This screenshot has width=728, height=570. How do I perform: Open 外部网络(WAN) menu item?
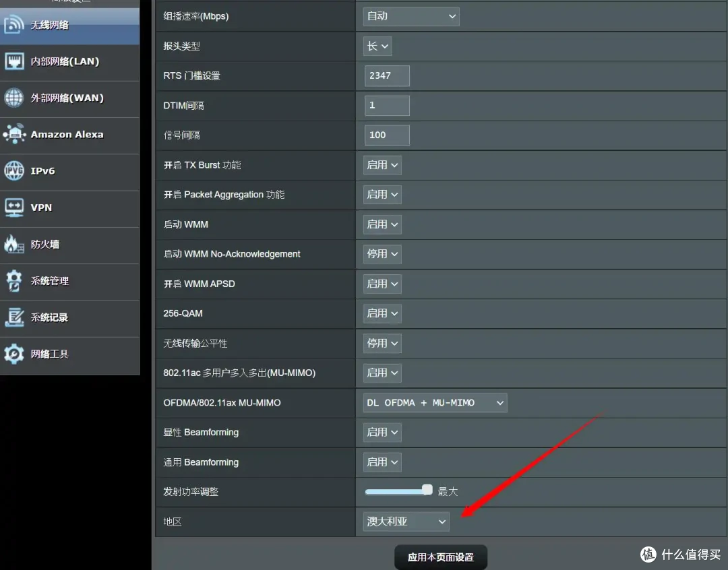pos(69,99)
